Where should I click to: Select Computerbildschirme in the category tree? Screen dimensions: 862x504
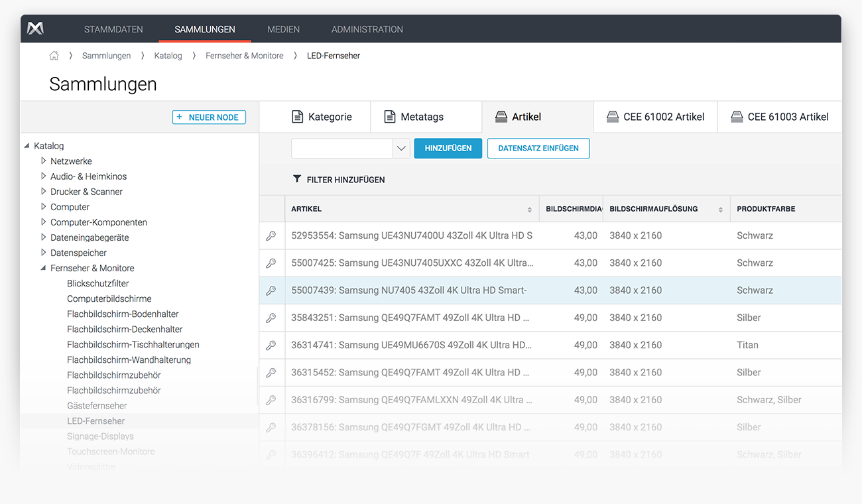(109, 298)
